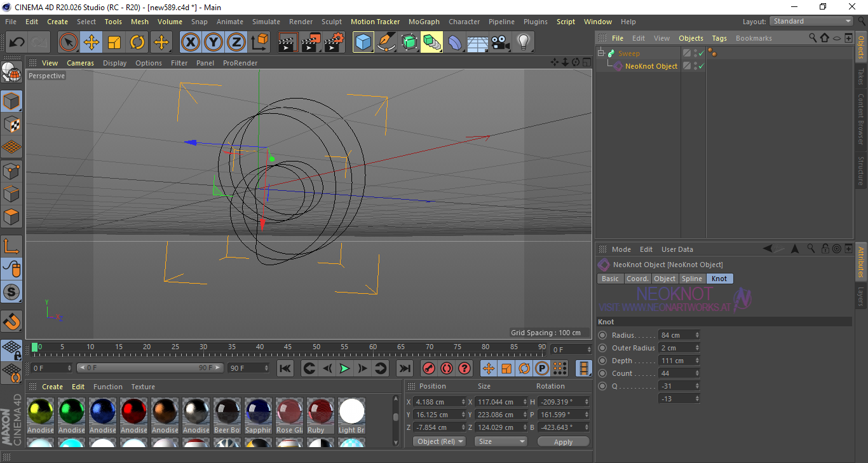Open the MoGraph Array modeling icon

432,43
